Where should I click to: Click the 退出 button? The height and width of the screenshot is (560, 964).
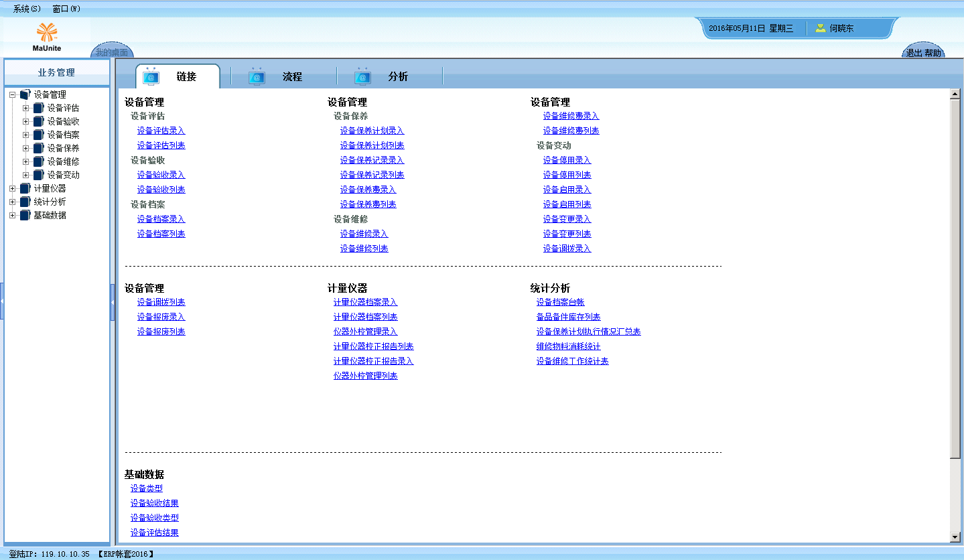click(x=914, y=53)
